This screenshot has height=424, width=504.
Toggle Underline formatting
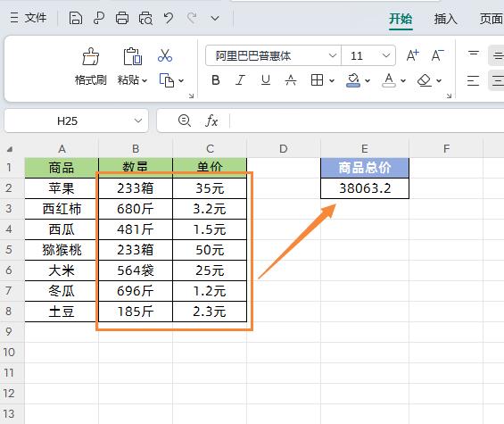click(x=266, y=80)
